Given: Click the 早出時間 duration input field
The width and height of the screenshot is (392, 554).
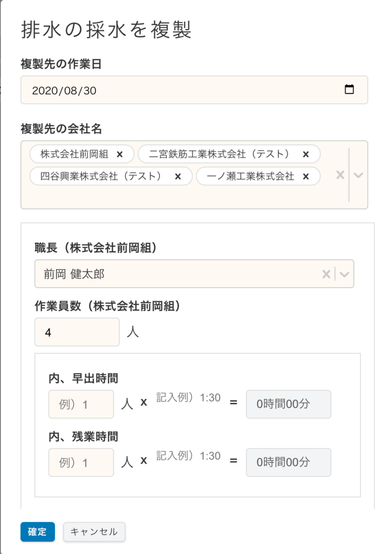Looking at the screenshot, I should point(188,399).
